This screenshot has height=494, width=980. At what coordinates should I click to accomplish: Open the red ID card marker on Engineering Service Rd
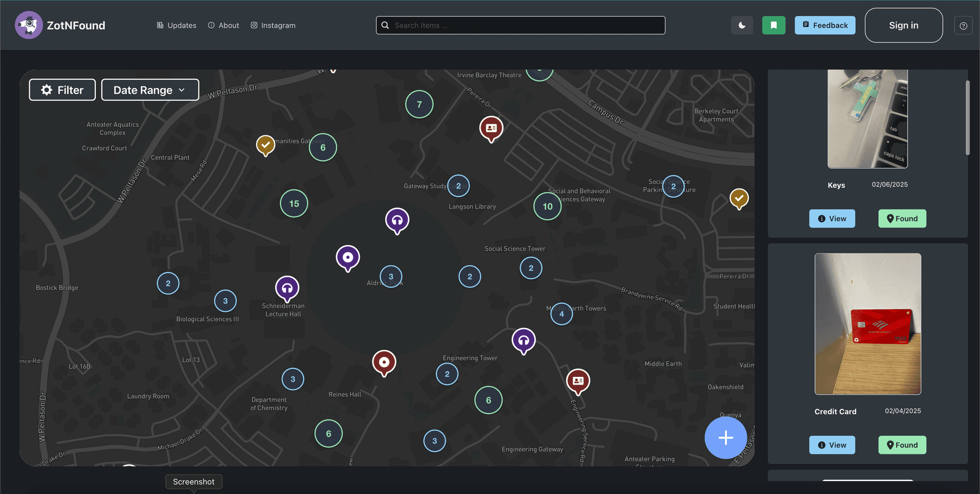tap(578, 382)
